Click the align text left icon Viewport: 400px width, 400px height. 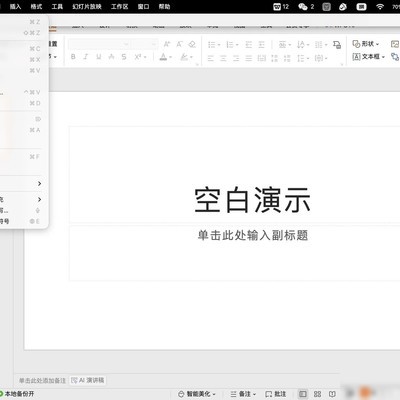pos(211,58)
